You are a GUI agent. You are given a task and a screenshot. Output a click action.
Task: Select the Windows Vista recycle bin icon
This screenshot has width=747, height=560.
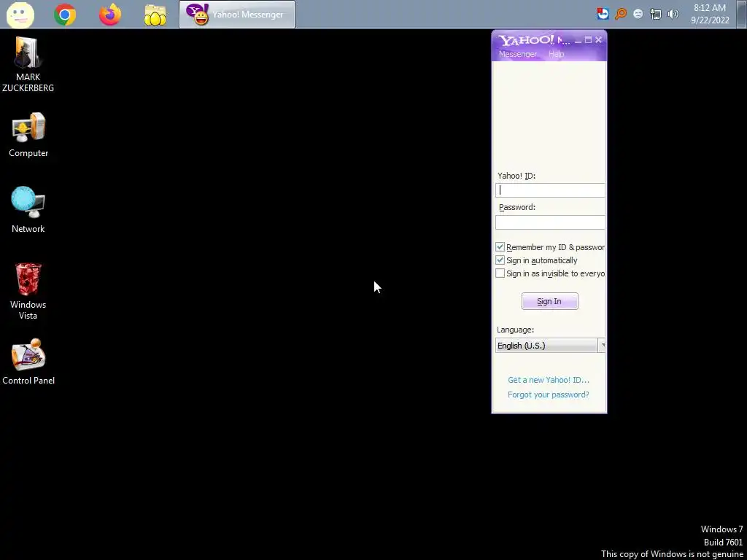pos(28,291)
